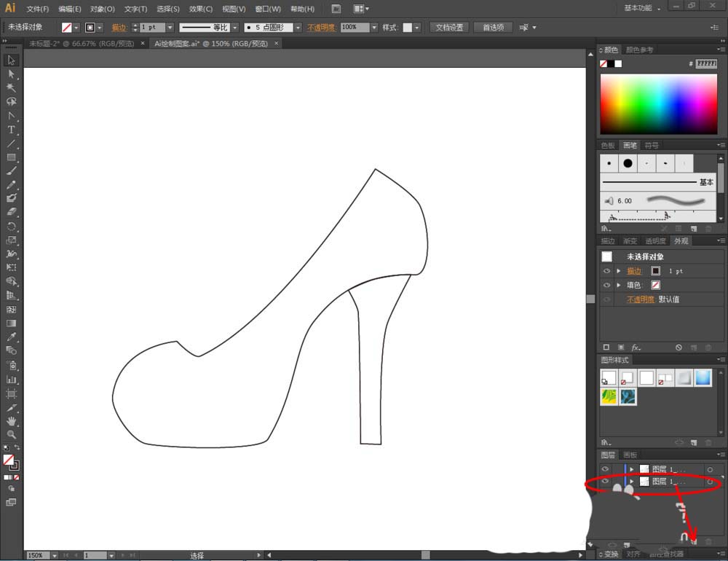
Task: Toggle visibility eye of the fill appearance row
Action: point(606,285)
